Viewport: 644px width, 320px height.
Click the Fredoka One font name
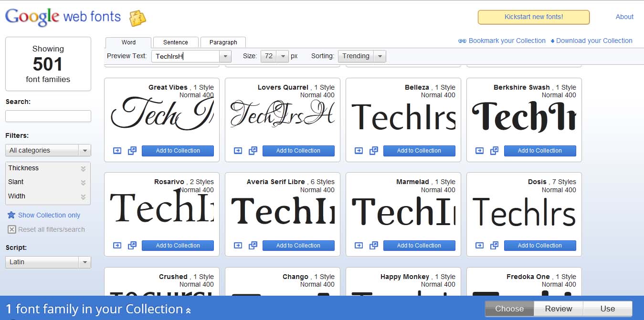point(528,277)
